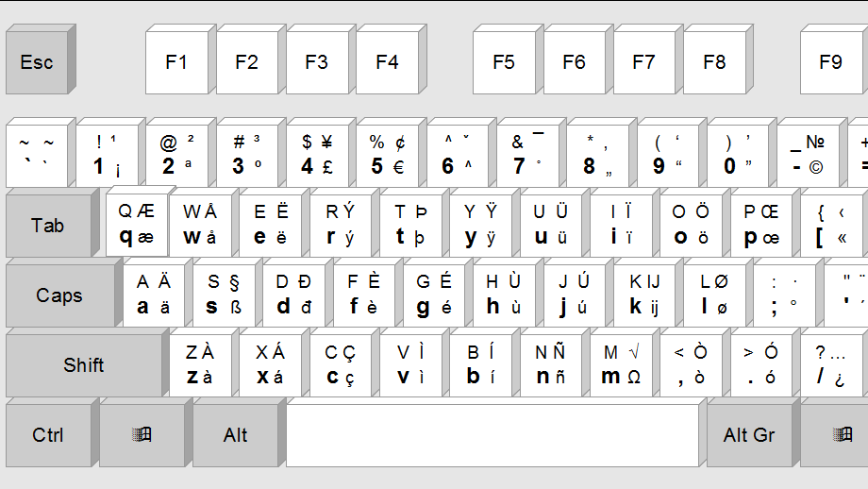
Task: Click the Esc key
Action: click(37, 63)
